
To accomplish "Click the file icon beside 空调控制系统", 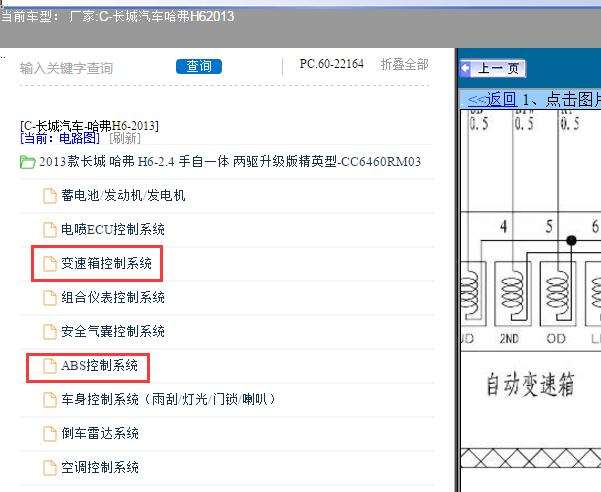I will [50, 468].
